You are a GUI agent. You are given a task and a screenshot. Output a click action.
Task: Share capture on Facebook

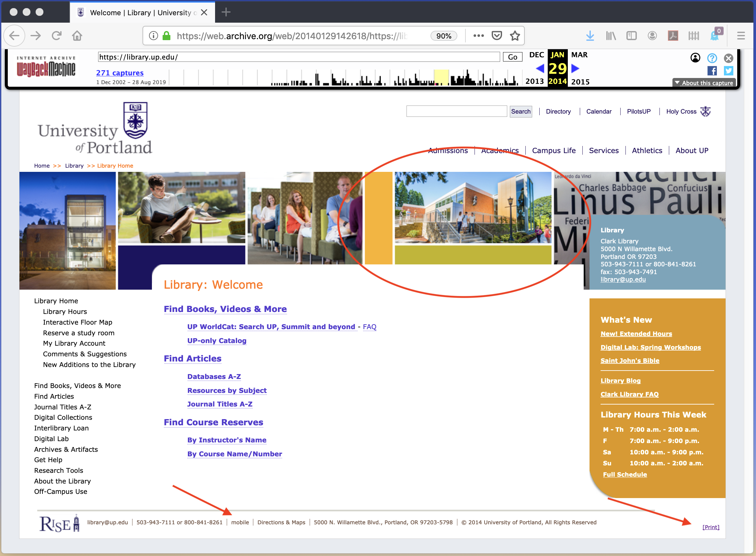click(x=712, y=71)
